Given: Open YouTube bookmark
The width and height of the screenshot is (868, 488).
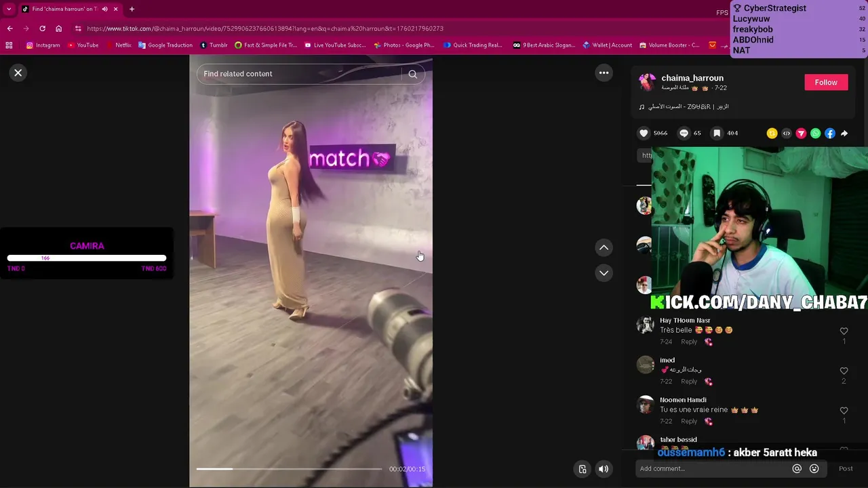Looking at the screenshot, I should pos(83,45).
